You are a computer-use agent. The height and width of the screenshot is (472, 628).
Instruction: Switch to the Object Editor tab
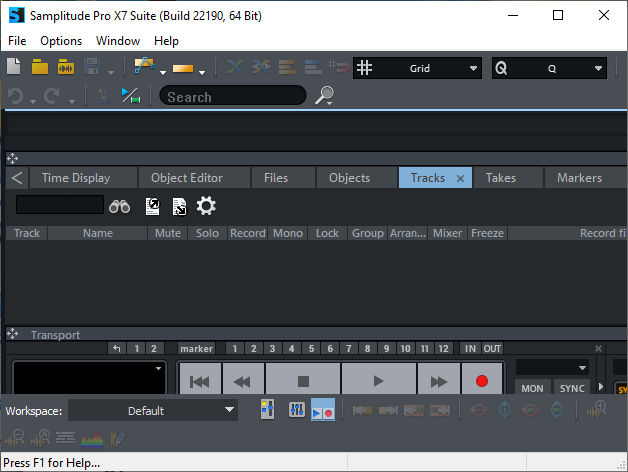187,178
